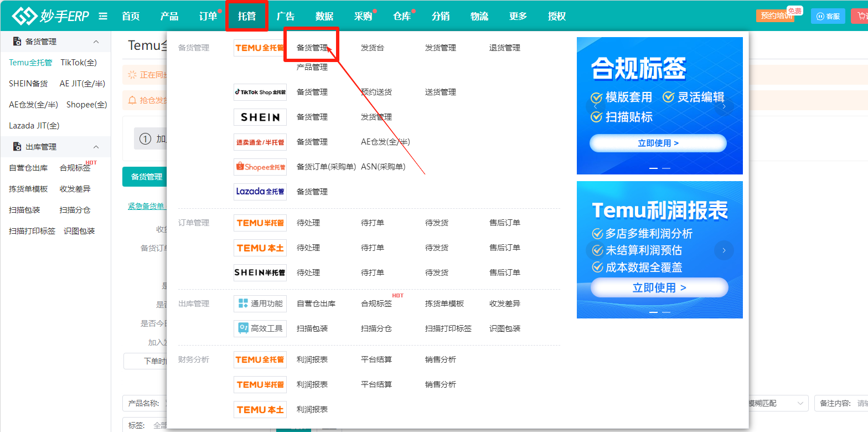Click the 备注内容 input field
This screenshot has height=432, width=868.
click(x=842, y=403)
